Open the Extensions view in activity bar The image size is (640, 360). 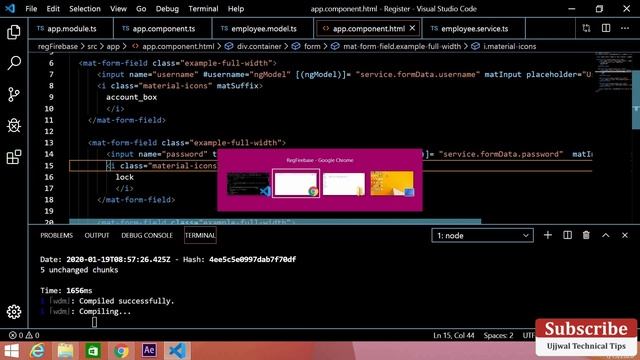tap(14, 157)
